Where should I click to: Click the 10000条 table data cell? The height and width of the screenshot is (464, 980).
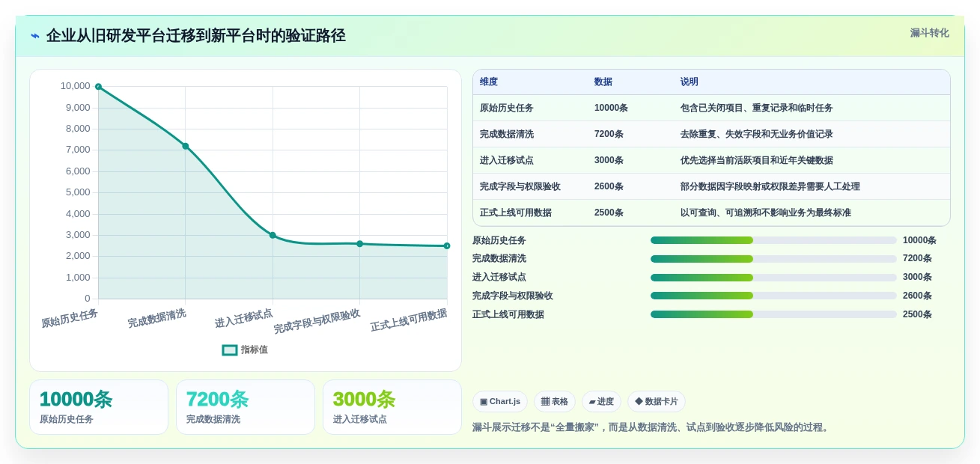611,108
